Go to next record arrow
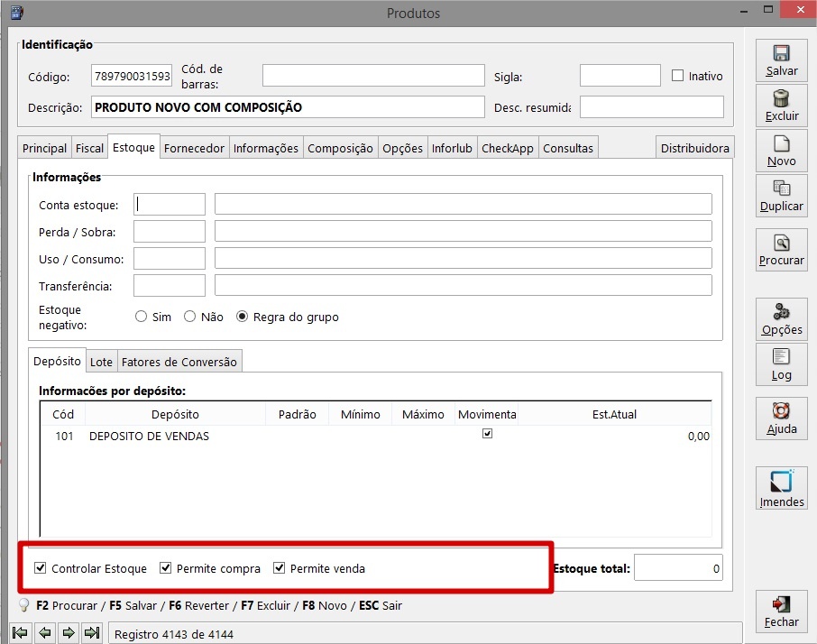This screenshot has width=817, height=644. click(x=69, y=632)
